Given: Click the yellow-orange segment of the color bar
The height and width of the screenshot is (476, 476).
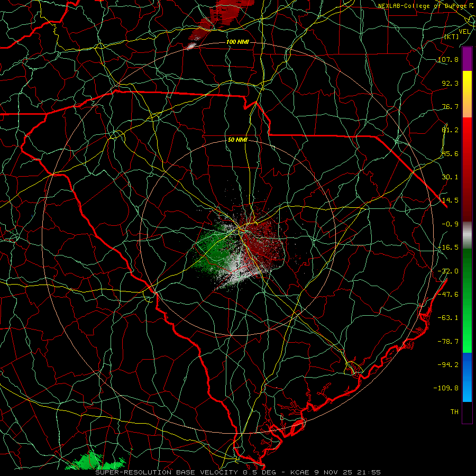Looking at the screenshot, I should 467,94.
